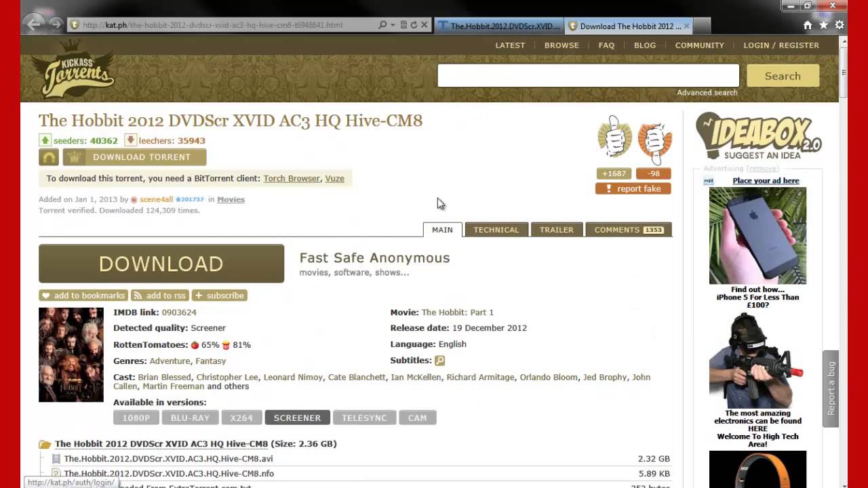Viewport: 868px width, 488px height.
Task: Click the browser back arrow button
Action: [x=33, y=24]
